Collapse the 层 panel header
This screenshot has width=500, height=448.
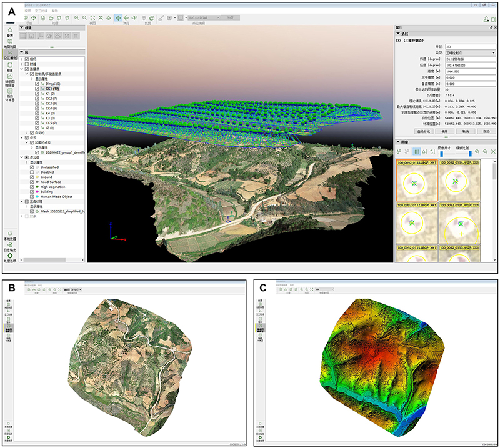click(x=22, y=52)
